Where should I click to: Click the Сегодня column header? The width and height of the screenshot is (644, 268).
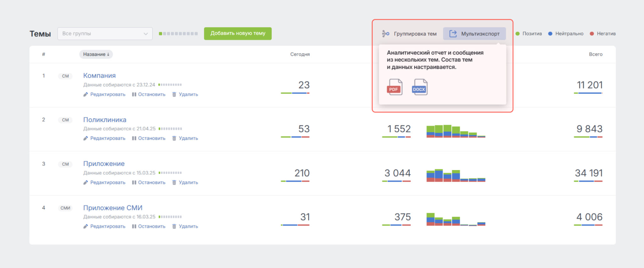(300, 54)
